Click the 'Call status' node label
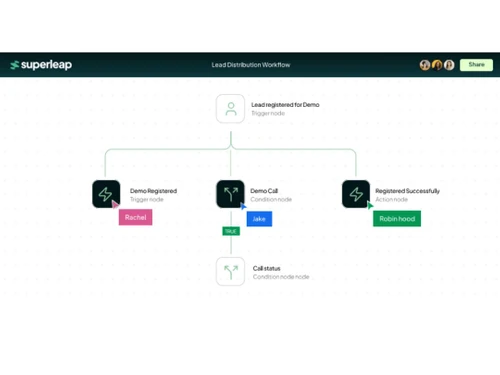The height and width of the screenshot is (375, 500). (x=266, y=268)
